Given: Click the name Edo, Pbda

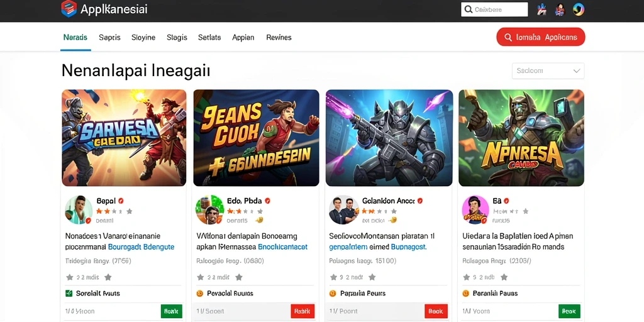Looking at the screenshot, I should coord(245,201).
